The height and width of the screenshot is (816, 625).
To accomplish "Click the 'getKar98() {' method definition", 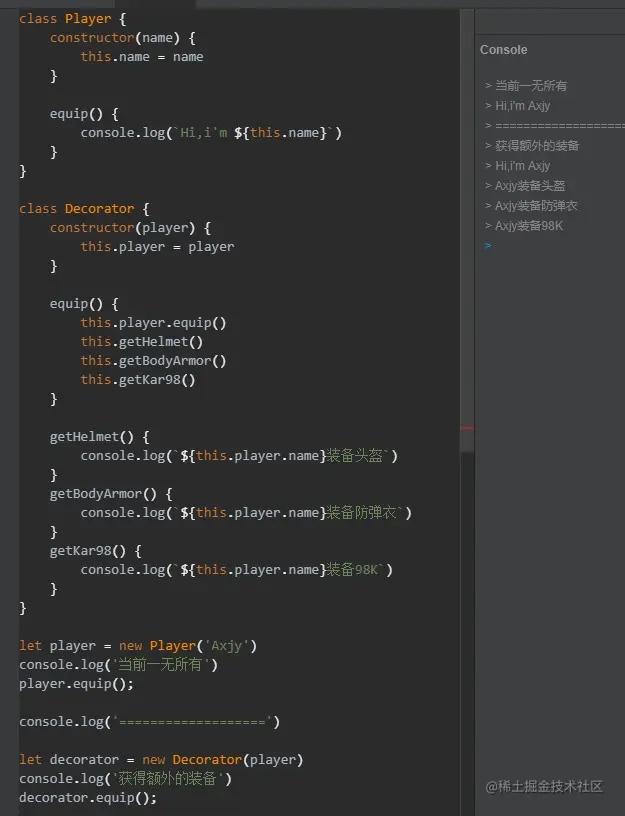I will tap(96, 551).
